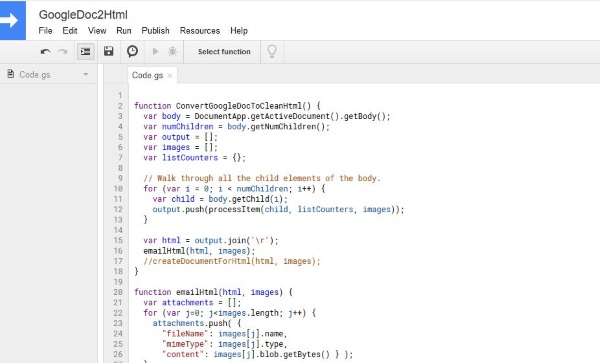
Task: Click the blue arrow Apps Script logo
Action: pyautogui.click(x=13, y=20)
